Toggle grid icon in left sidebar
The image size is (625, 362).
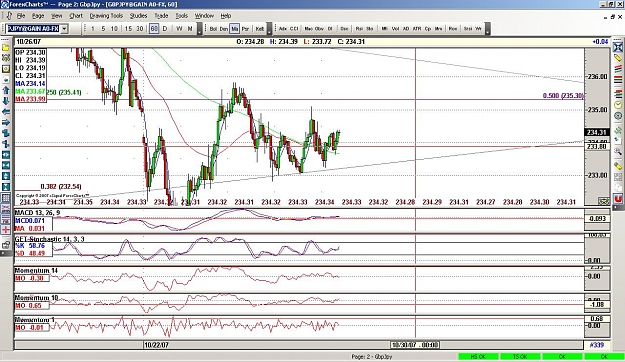pos(6,198)
